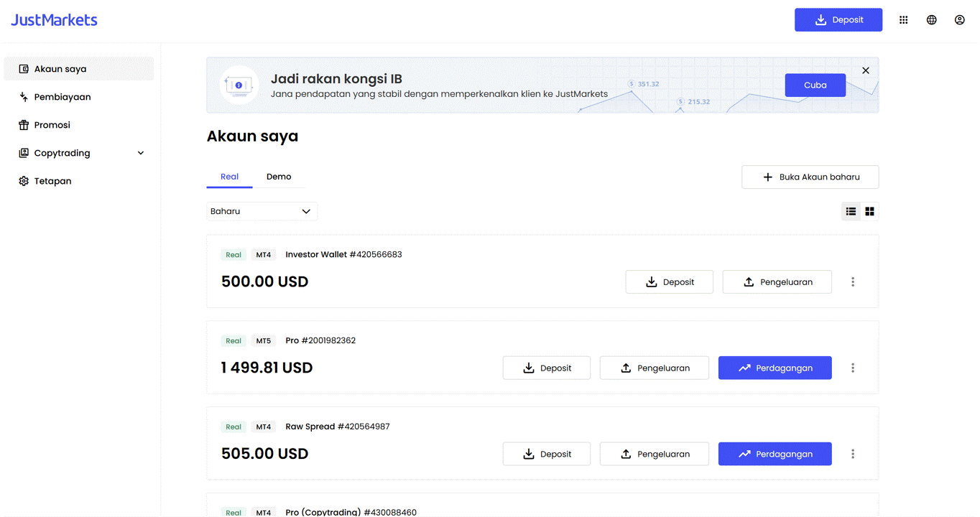Click Deposit for Pro #2001982362 account
This screenshot has width=980, height=517.
point(547,368)
